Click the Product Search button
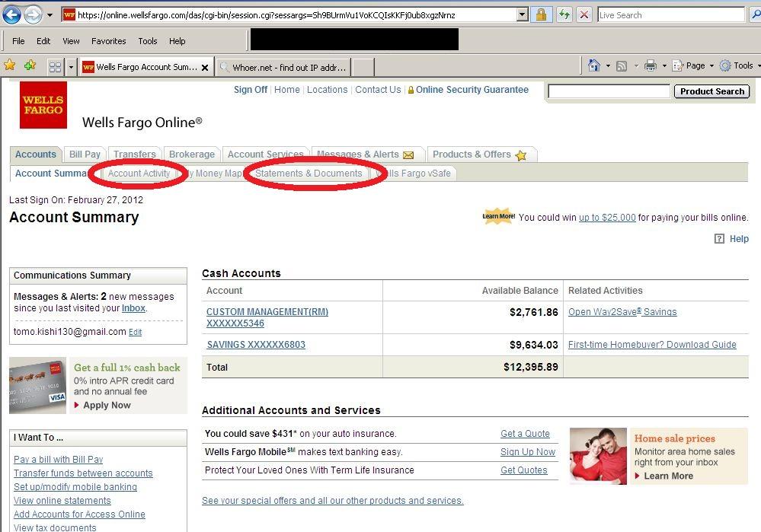Viewport: 761px width, 532px height. [x=712, y=91]
